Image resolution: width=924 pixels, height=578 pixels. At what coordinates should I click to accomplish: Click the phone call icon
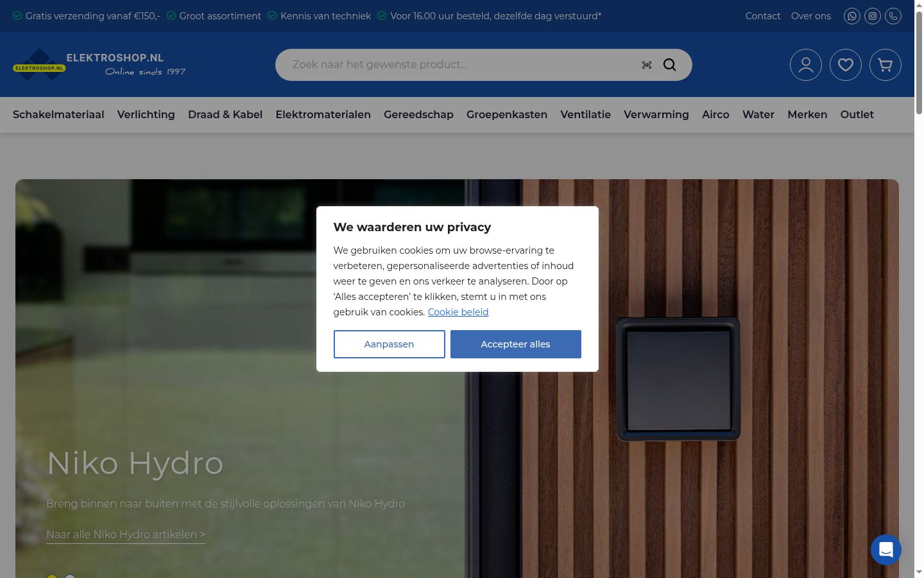pos(893,16)
